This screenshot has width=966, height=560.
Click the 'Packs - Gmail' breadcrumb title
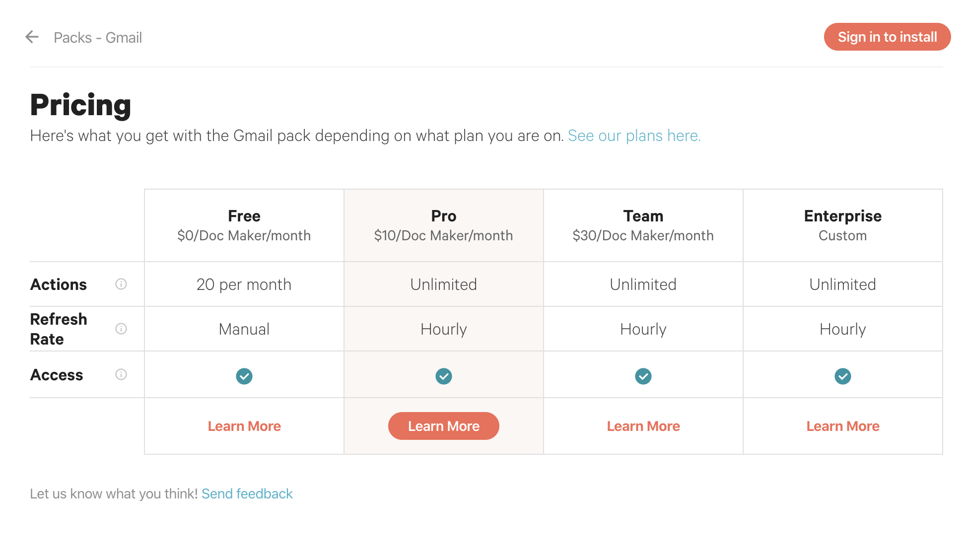pos(98,38)
